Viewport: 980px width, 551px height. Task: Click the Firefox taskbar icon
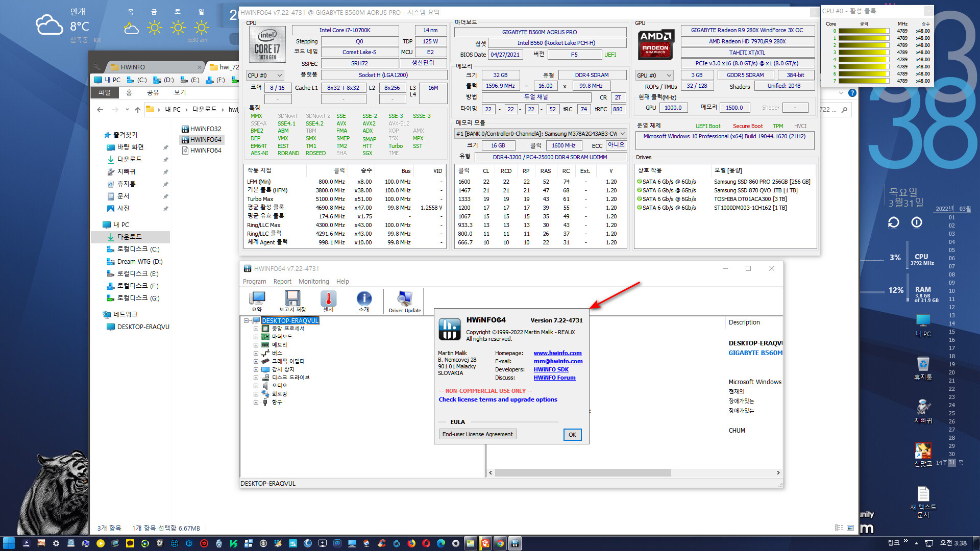point(411,543)
